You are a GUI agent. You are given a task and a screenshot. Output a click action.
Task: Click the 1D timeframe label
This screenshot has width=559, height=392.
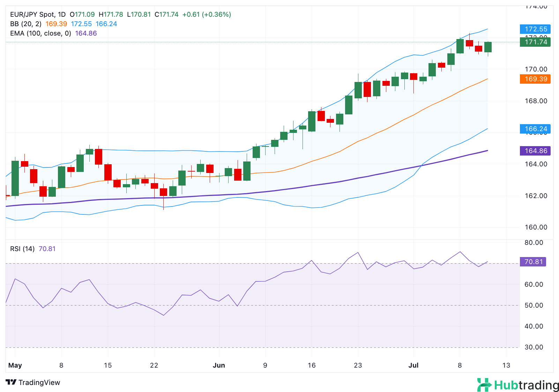[61, 14]
